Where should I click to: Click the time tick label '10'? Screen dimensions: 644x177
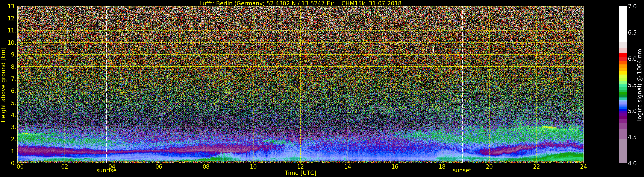pos(253,167)
